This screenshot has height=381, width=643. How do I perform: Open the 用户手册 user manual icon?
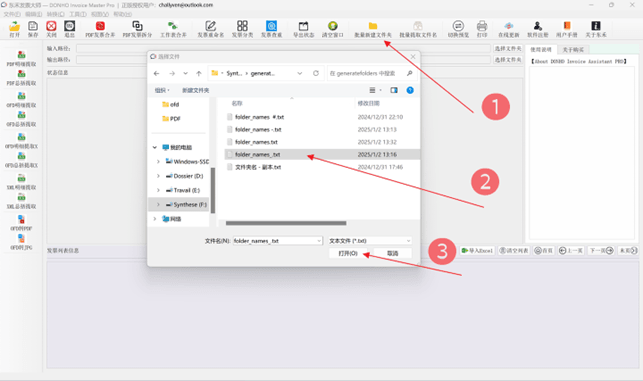(x=567, y=26)
